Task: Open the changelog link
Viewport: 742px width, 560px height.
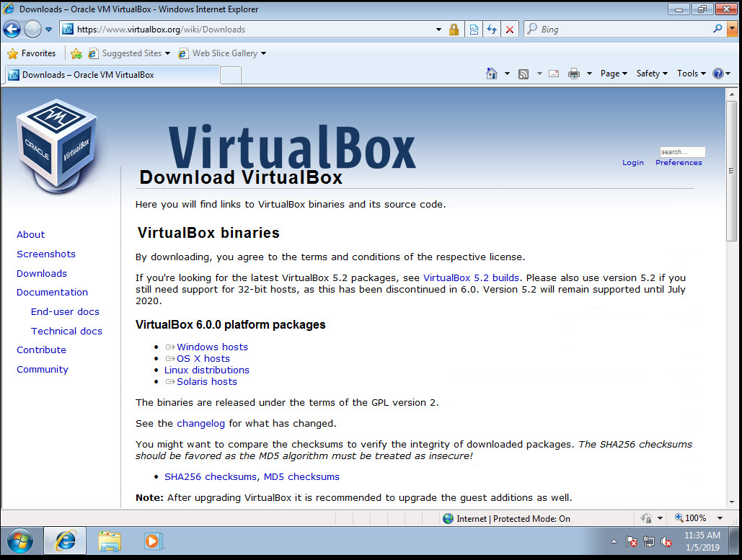Action: (x=200, y=423)
